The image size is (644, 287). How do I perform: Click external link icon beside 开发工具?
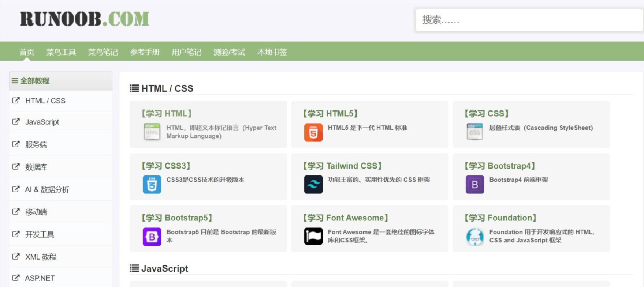(16, 234)
